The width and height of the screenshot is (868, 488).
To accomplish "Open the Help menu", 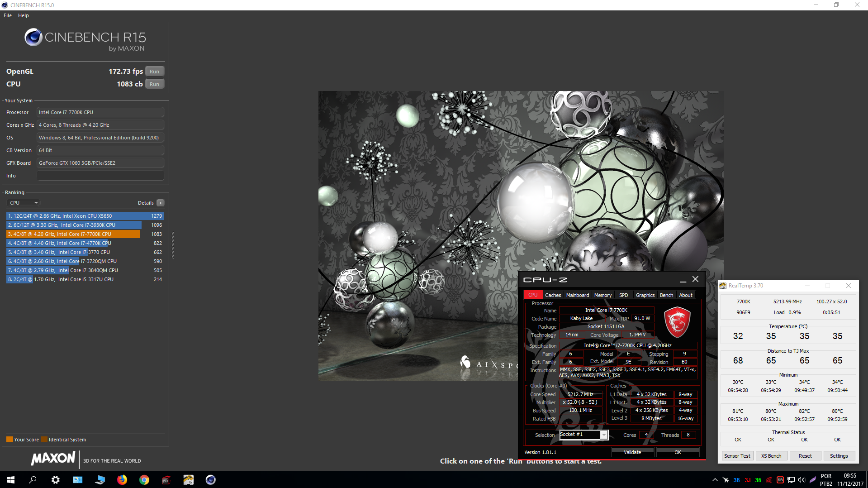I will coord(24,15).
